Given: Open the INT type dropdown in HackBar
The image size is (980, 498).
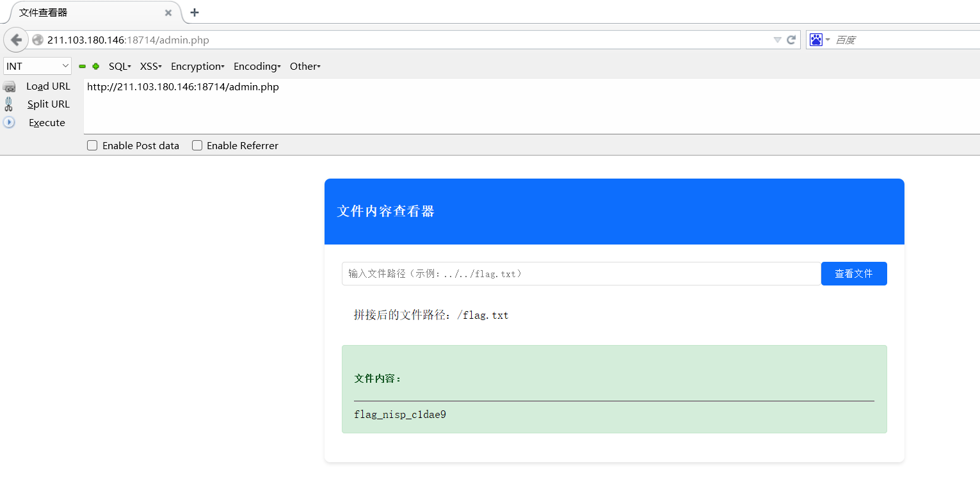Looking at the screenshot, I should (x=38, y=66).
